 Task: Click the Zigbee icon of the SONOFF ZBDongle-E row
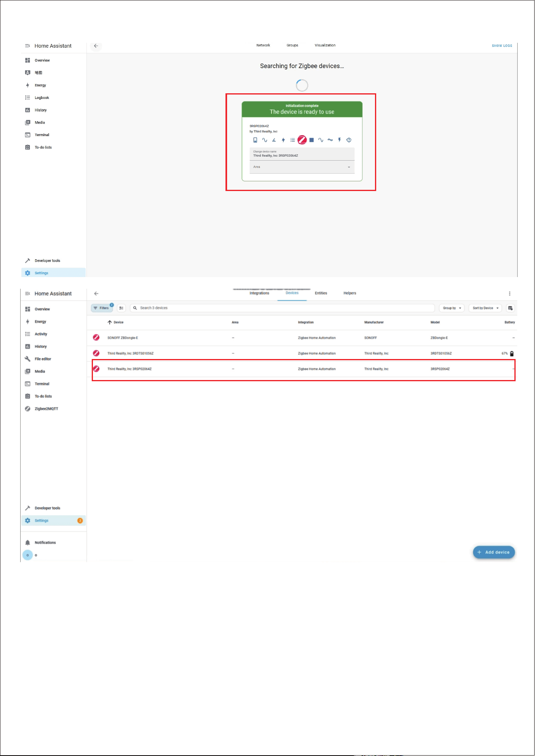pos(96,338)
